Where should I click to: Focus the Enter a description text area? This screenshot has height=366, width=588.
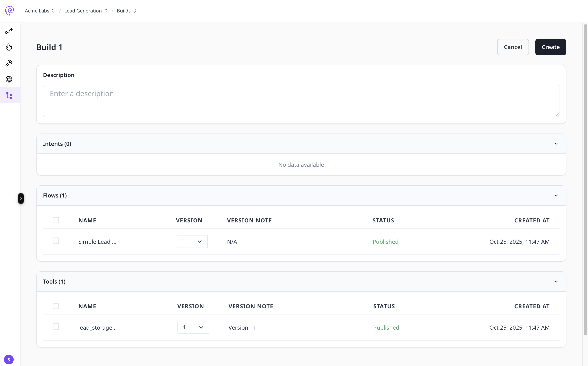(301, 101)
